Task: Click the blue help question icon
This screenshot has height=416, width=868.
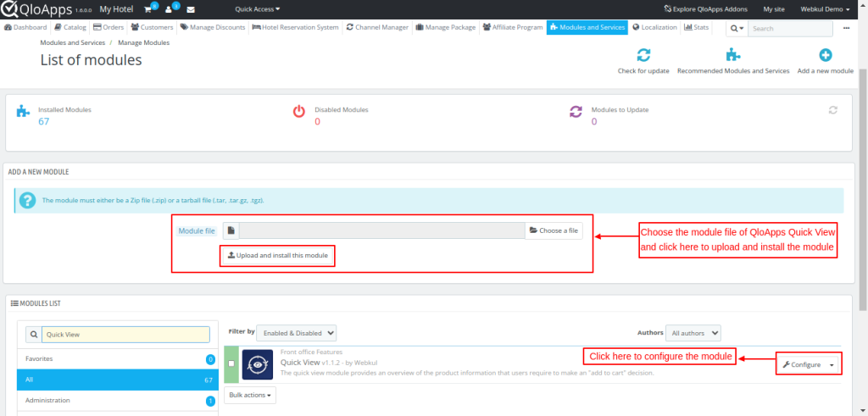Action: pyautogui.click(x=27, y=200)
